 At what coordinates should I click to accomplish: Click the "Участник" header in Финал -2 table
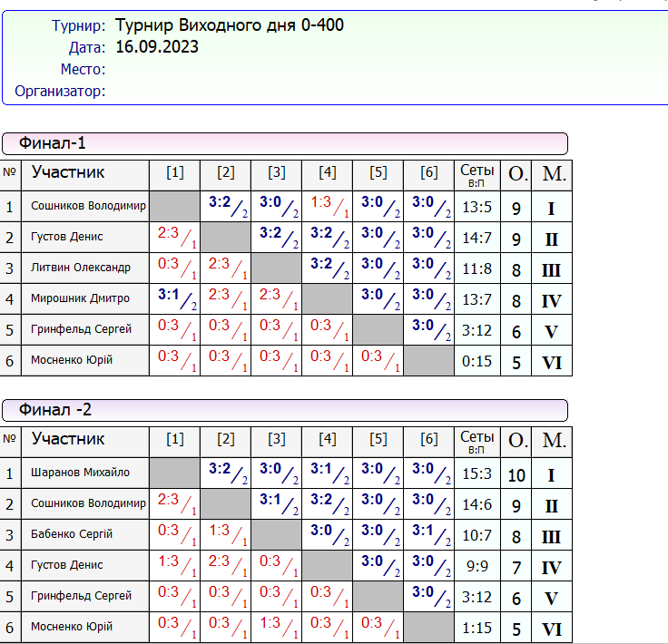point(69,439)
